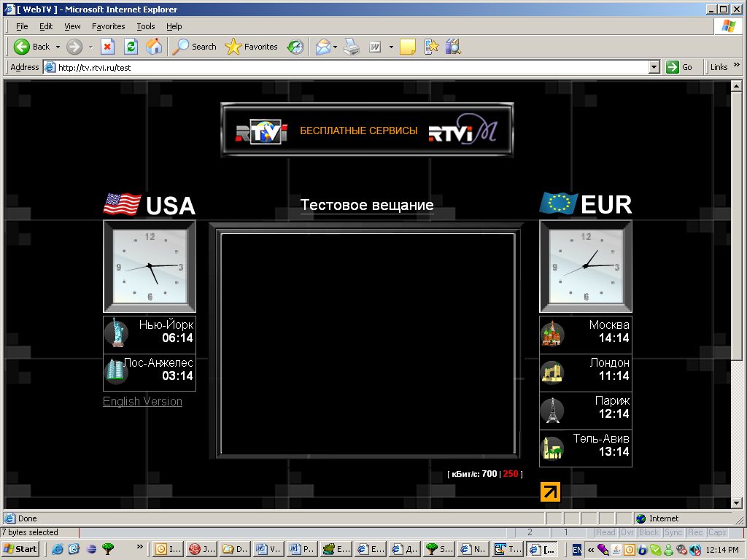Click the phone with star toolbar icon
Image resolution: width=747 pixels, height=560 pixels.
coord(431,47)
